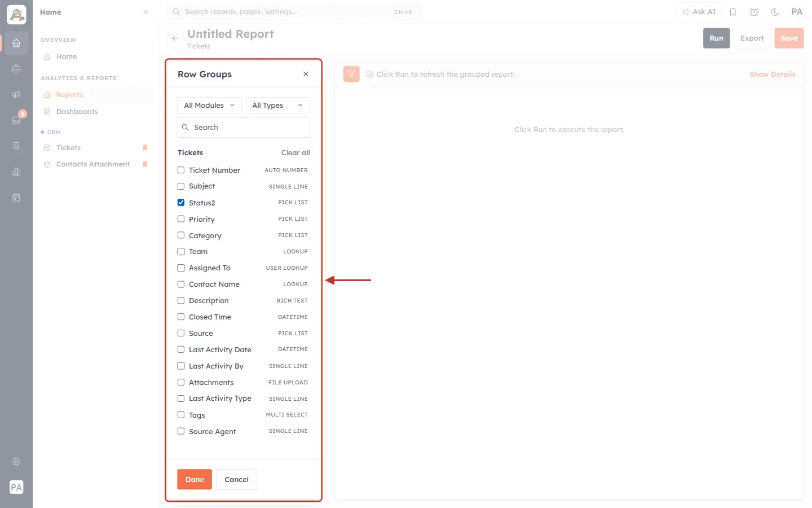Click the Clear all link
This screenshot has width=812, height=508.
[x=295, y=153]
